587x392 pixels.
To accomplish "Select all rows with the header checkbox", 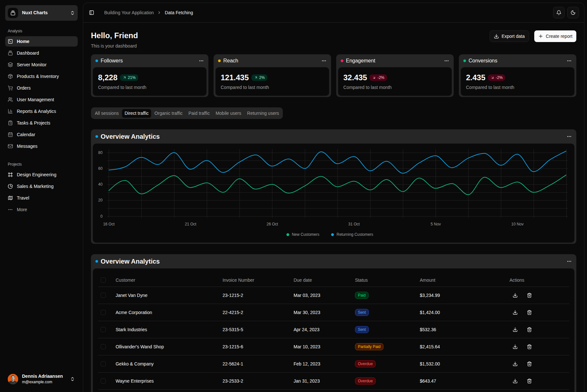I will point(103,280).
